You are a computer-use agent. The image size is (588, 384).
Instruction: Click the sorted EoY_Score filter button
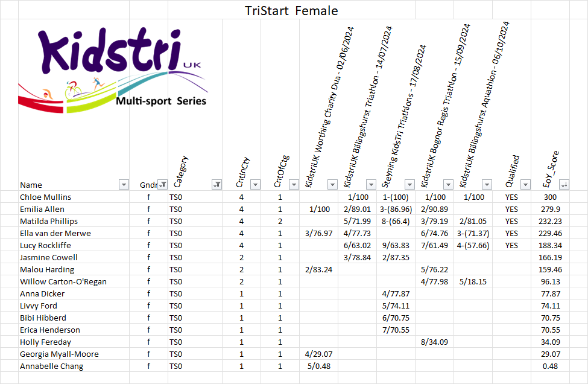[564, 185]
